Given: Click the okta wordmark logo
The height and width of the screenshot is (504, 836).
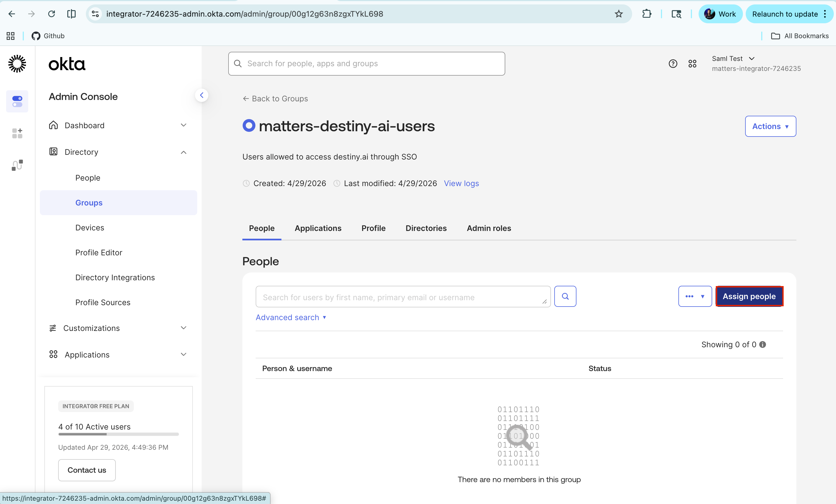Looking at the screenshot, I should [67, 64].
